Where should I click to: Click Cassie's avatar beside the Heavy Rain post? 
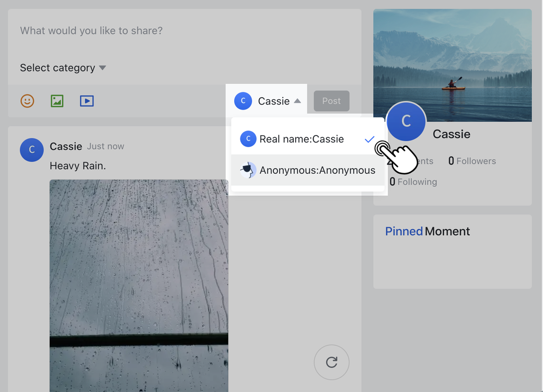31,150
